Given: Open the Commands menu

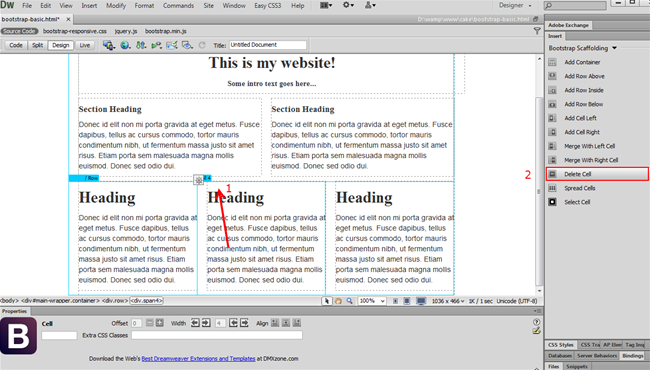Looking at the screenshot, I should click(178, 5).
